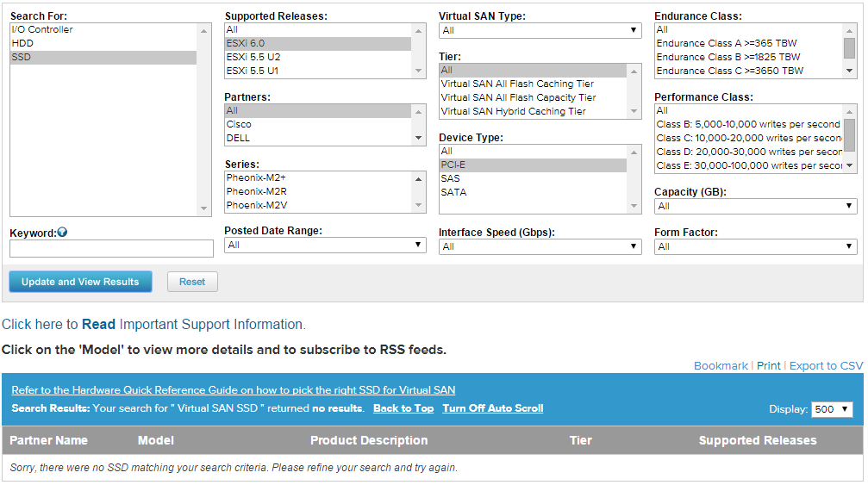Choose All under Endurance Class
This screenshot has height=485, width=868.
pos(748,30)
